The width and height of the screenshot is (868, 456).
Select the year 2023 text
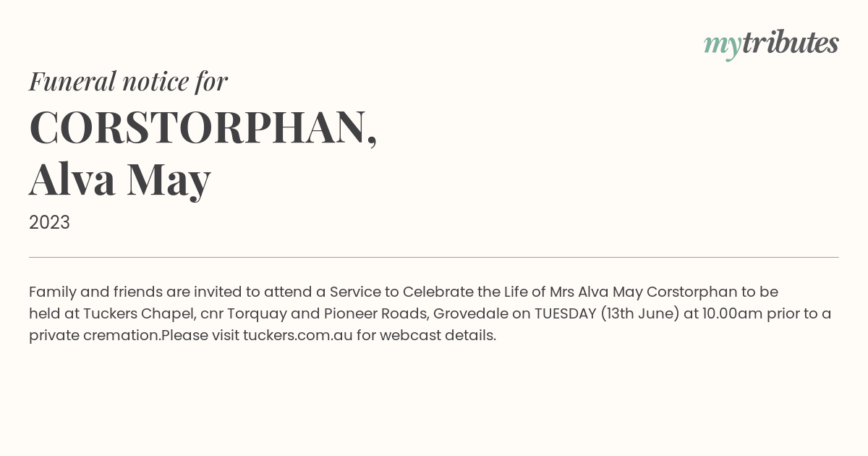click(49, 222)
